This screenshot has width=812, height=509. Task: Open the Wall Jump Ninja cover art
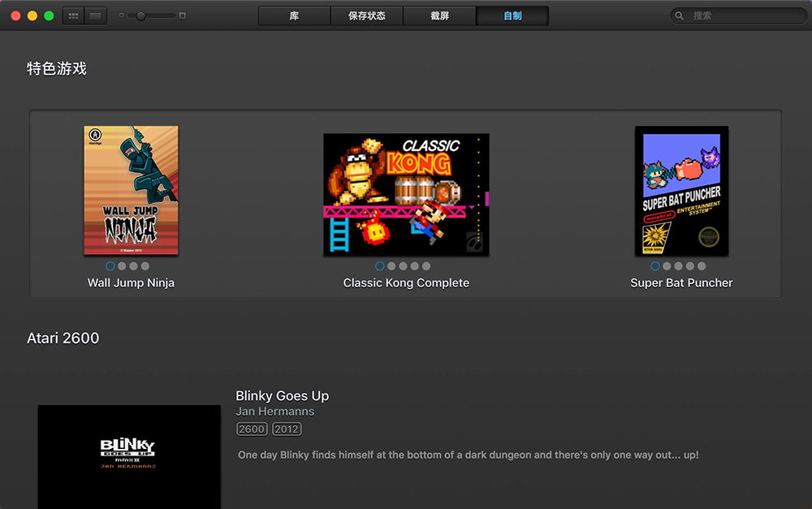(x=131, y=191)
